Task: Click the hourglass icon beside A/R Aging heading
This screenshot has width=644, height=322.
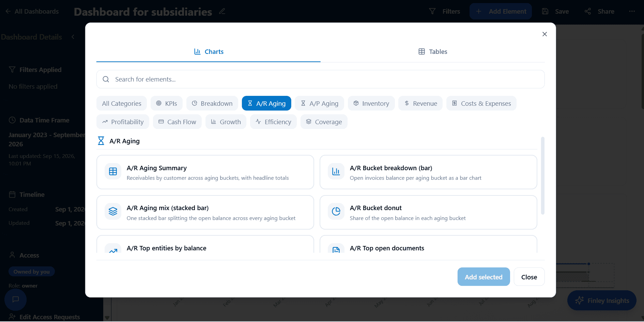Action: click(101, 141)
